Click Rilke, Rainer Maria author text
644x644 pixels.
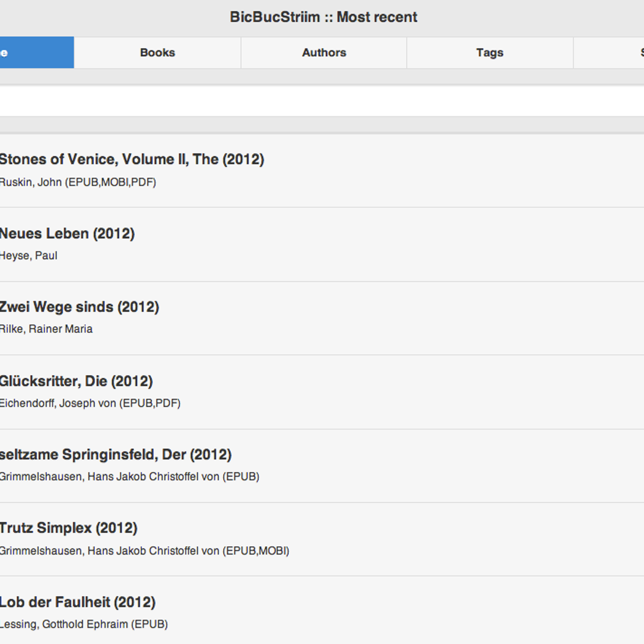46,329
